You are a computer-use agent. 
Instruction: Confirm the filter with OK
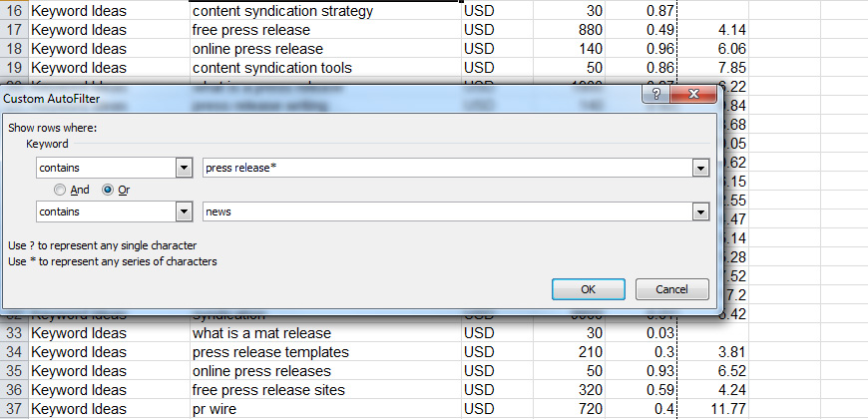(589, 289)
